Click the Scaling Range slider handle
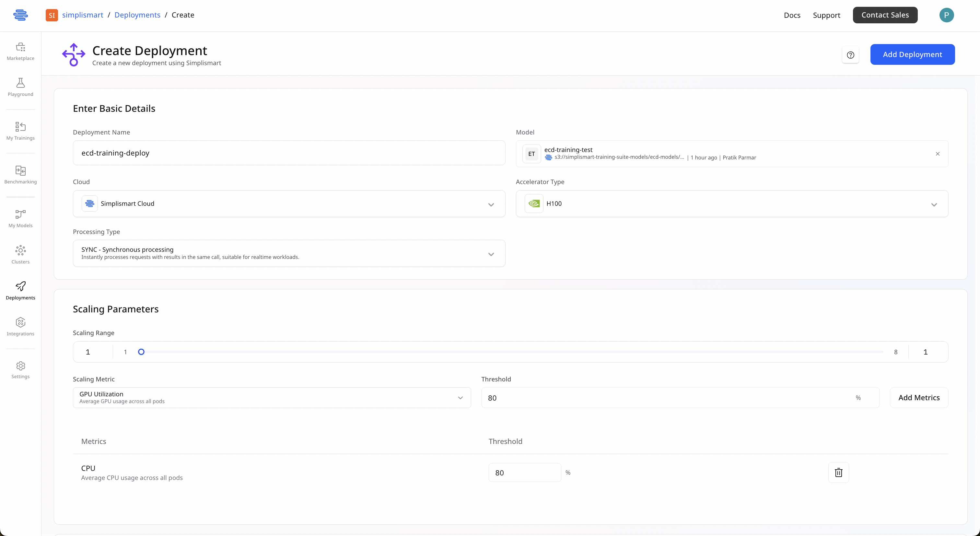980x536 pixels. click(x=141, y=352)
